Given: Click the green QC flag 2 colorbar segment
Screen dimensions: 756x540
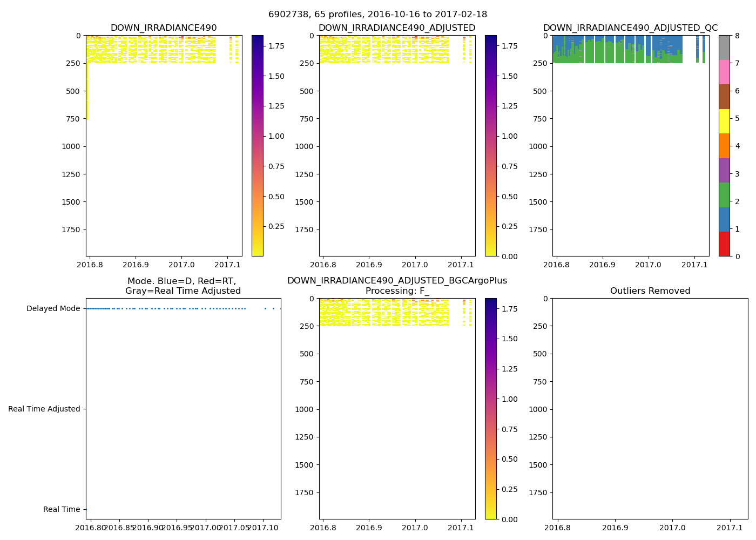Looking at the screenshot, I should coord(724,195).
